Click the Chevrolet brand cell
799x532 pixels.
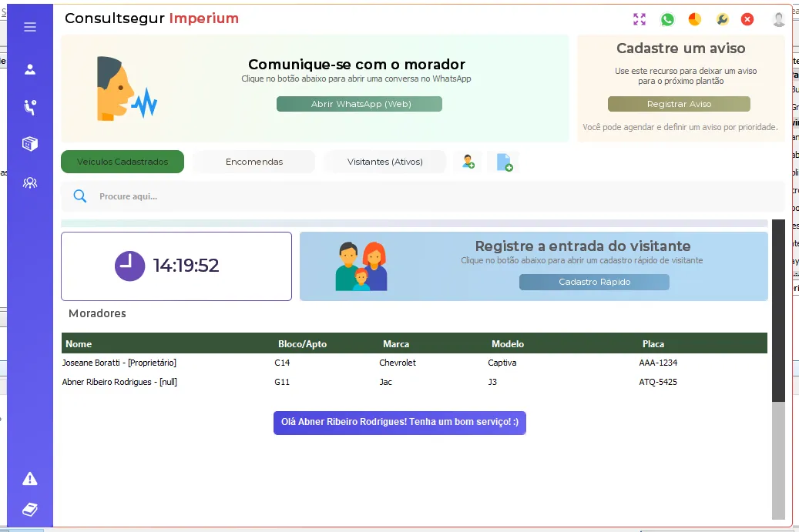pyautogui.click(x=398, y=363)
